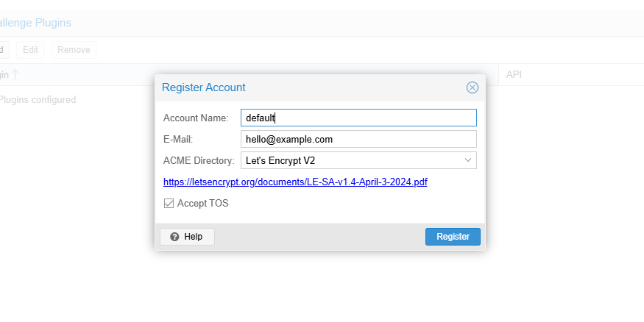Open the ACME Directory dropdown
Viewport: 644px width, 322px height.
pos(358,160)
